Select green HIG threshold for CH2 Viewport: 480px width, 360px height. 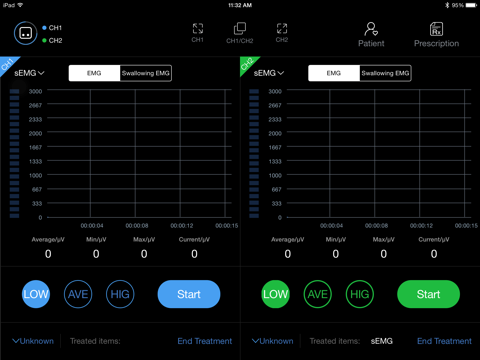(360, 294)
